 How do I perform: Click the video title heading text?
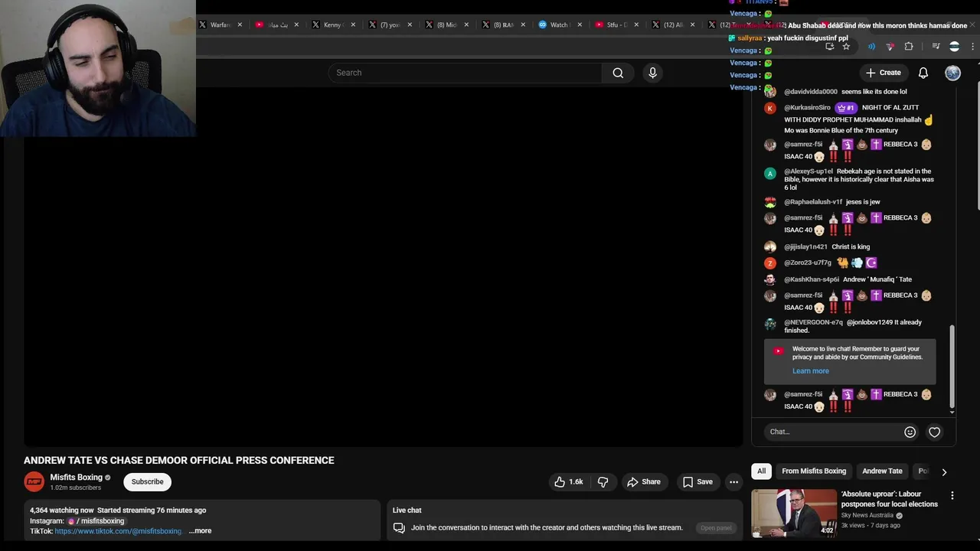tap(179, 460)
